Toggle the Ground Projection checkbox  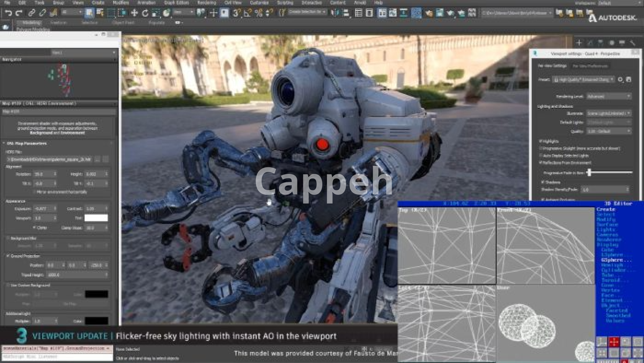(x=8, y=256)
